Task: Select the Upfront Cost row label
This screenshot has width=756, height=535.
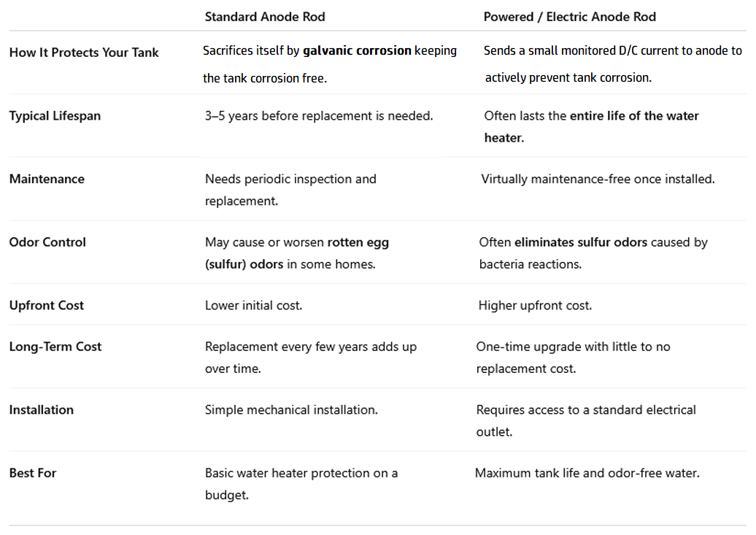Action: [x=46, y=305]
